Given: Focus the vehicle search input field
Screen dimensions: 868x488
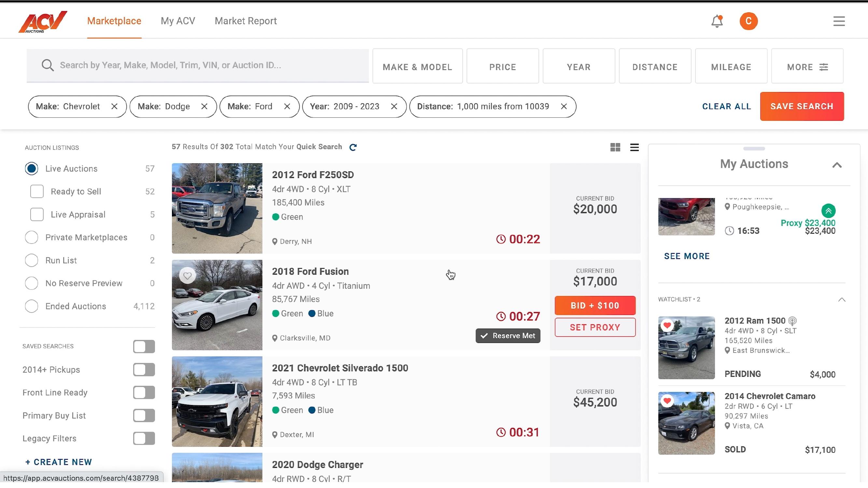Looking at the screenshot, I should [198, 66].
